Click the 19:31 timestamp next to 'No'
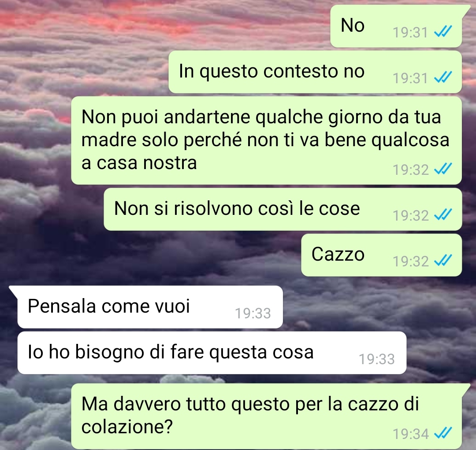 point(410,33)
